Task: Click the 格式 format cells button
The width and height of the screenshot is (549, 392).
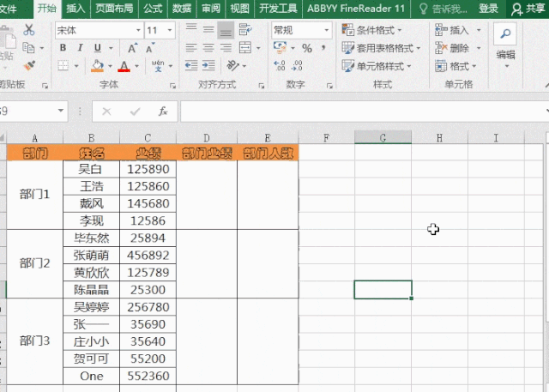Action: (455, 66)
